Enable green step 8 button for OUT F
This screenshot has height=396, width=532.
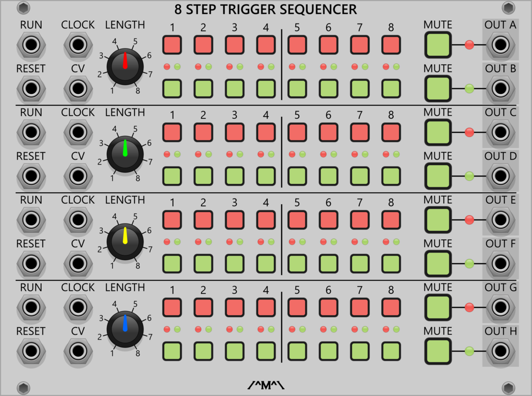391,264
